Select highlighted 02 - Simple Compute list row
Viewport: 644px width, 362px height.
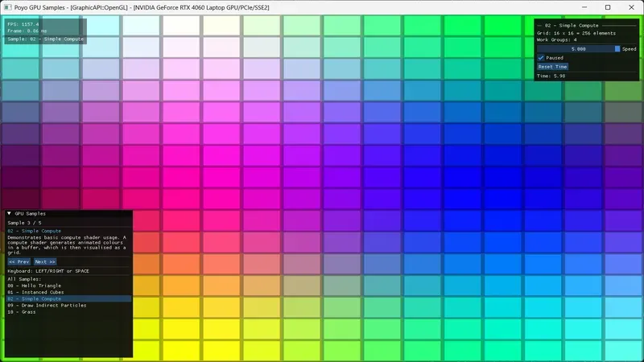69,298
